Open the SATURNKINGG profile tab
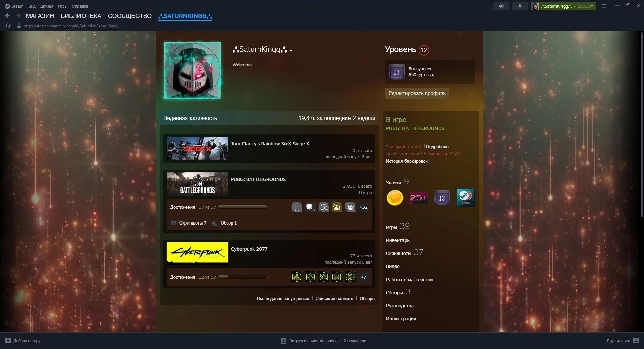 click(x=185, y=16)
